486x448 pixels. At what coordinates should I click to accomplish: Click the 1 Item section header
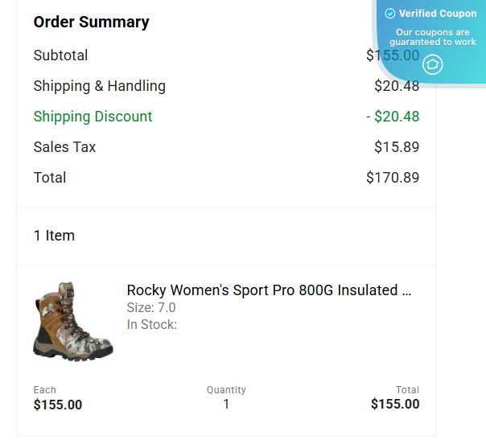(54, 236)
